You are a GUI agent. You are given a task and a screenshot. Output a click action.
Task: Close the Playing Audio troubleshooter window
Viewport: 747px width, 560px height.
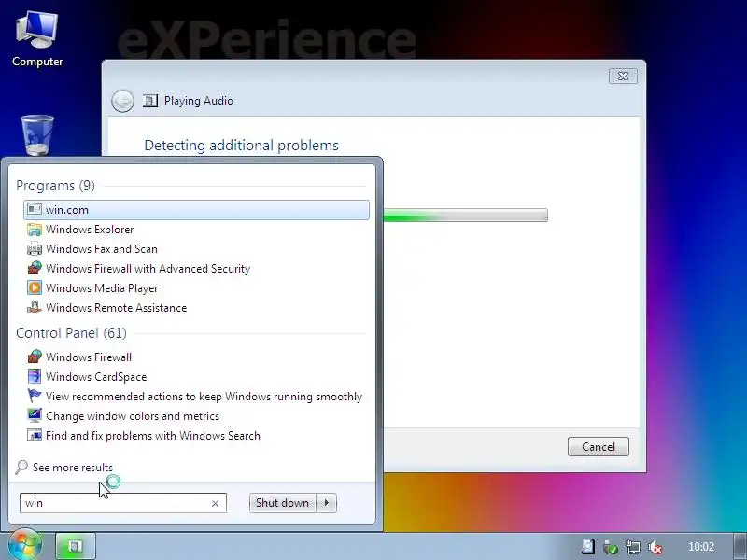coord(623,77)
